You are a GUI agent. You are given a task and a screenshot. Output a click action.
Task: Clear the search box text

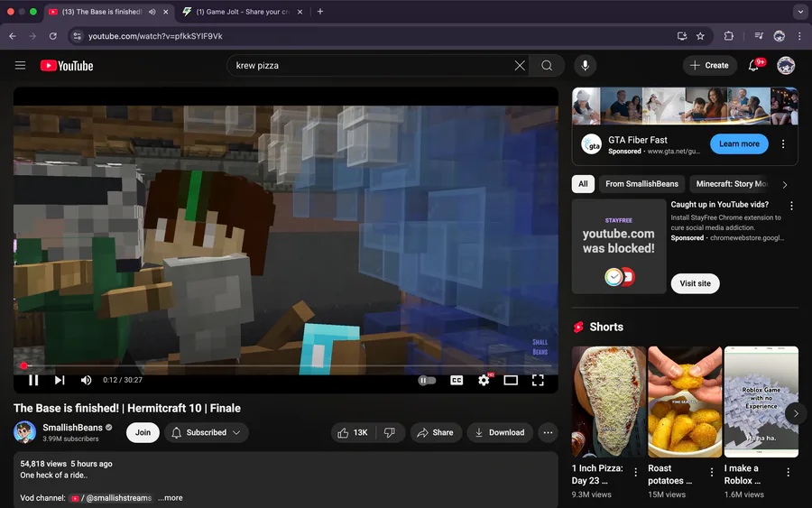[520, 65]
